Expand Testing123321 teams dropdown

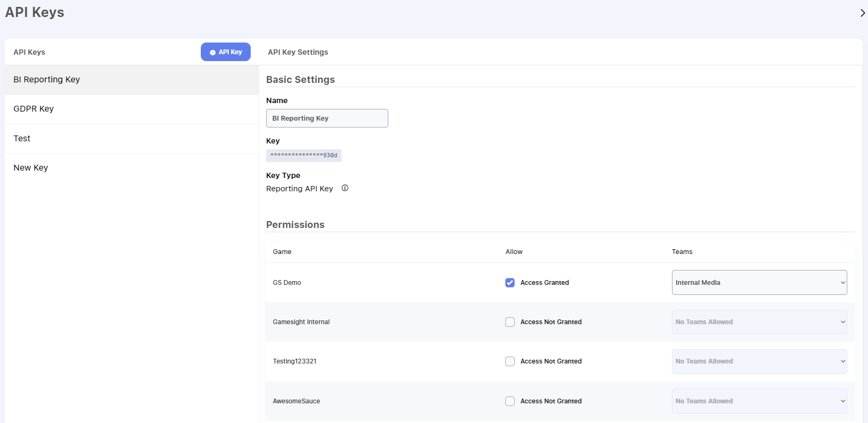[x=759, y=361]
